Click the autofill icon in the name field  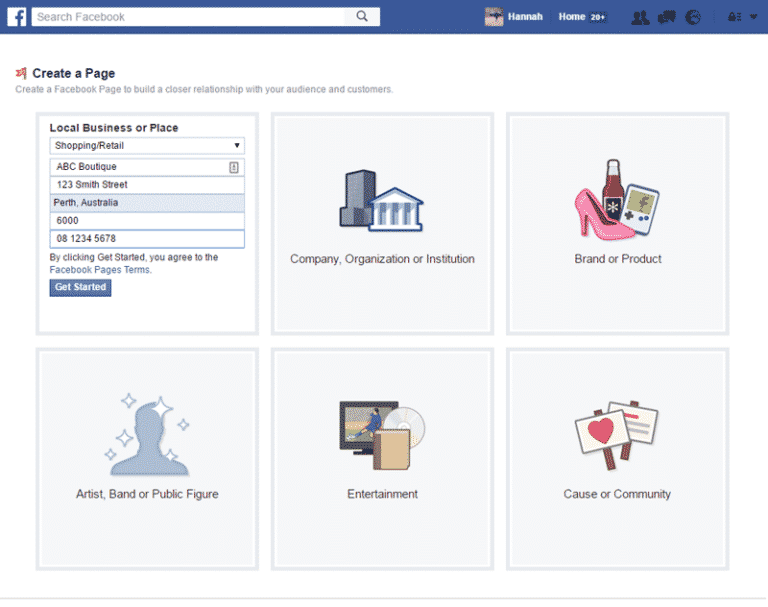pyautogui.click(x=234, y=167)
